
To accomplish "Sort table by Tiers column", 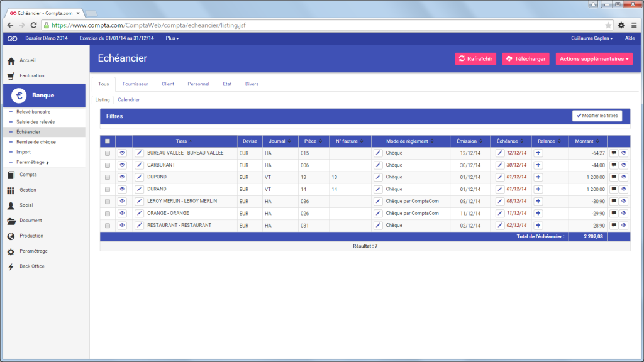I will [x=184, y=141].
